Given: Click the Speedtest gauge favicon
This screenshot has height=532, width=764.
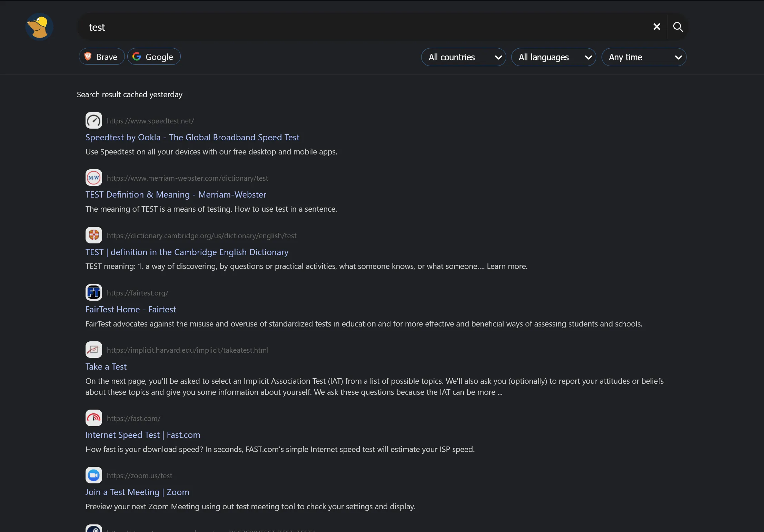Looking at the screenshot, I should [x=93, y=121].
